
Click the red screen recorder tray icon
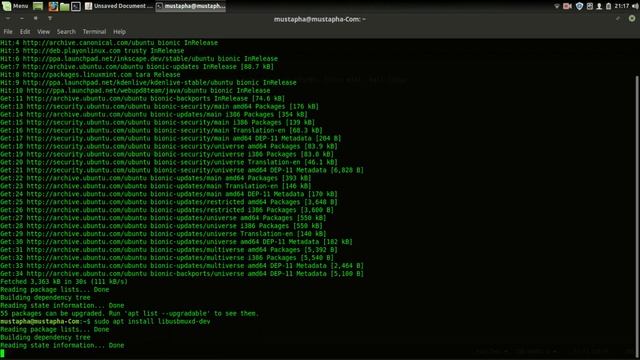pos(567,6)
